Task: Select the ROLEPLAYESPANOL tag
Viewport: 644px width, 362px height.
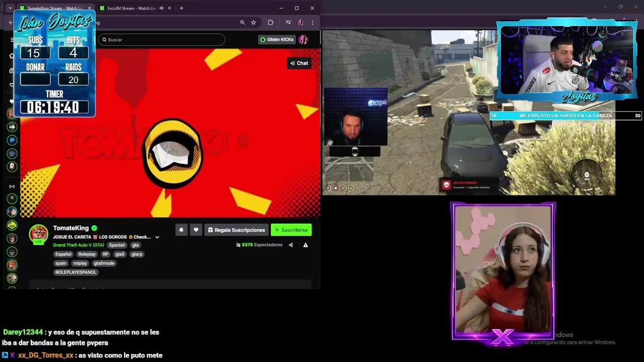Action: (76, 273)
